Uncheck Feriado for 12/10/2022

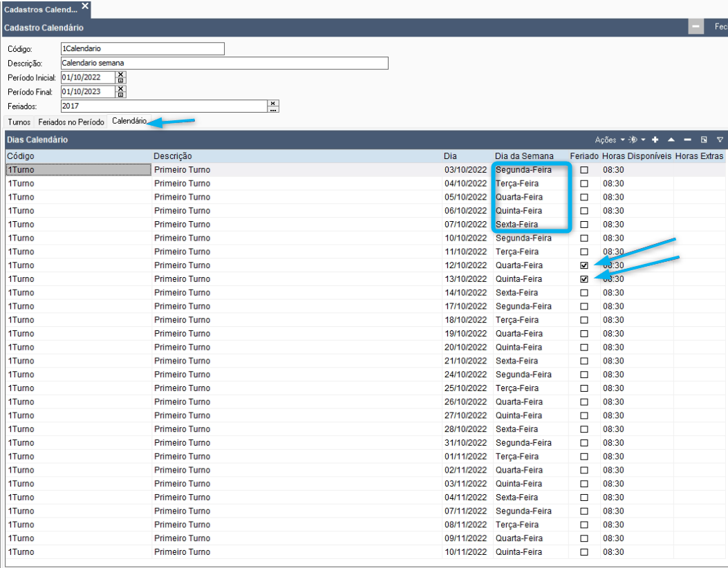584,265
